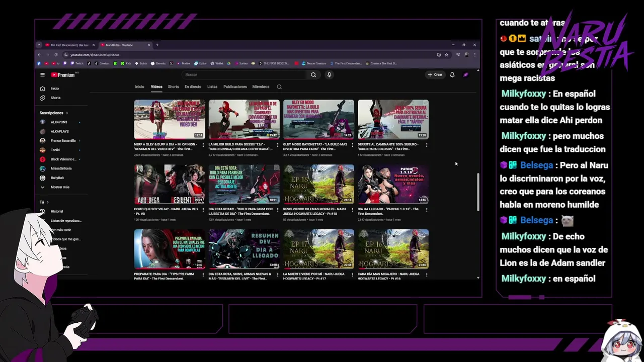The width and height of the screenshot is (644, 362).
Task: Click the RESOLVIENDO DILEMAS MORALES video title
Action: click(315, 211)
